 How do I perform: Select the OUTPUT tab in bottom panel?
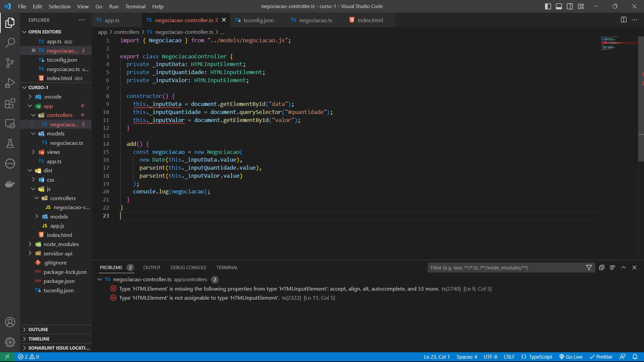pos(152,267)
